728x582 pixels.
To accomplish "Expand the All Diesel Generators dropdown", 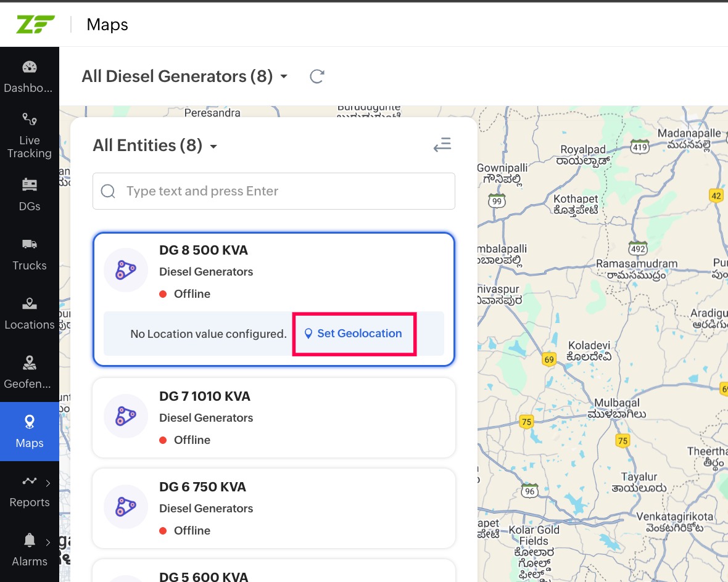I will coord(284,76).
